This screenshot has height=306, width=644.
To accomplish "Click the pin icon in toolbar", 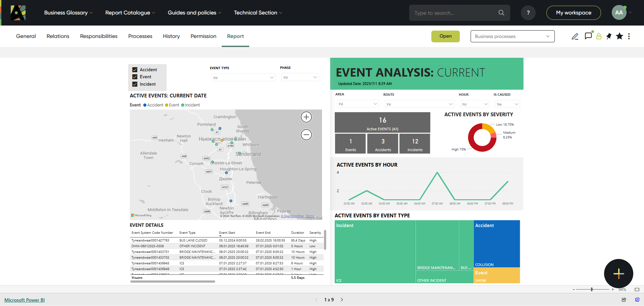I will (x=609, y=36).
